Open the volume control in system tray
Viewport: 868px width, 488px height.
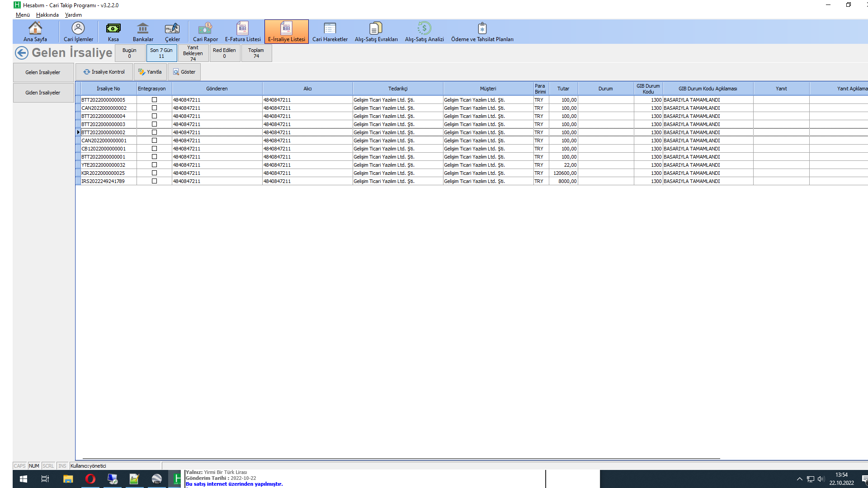click(x=821, y=479)
